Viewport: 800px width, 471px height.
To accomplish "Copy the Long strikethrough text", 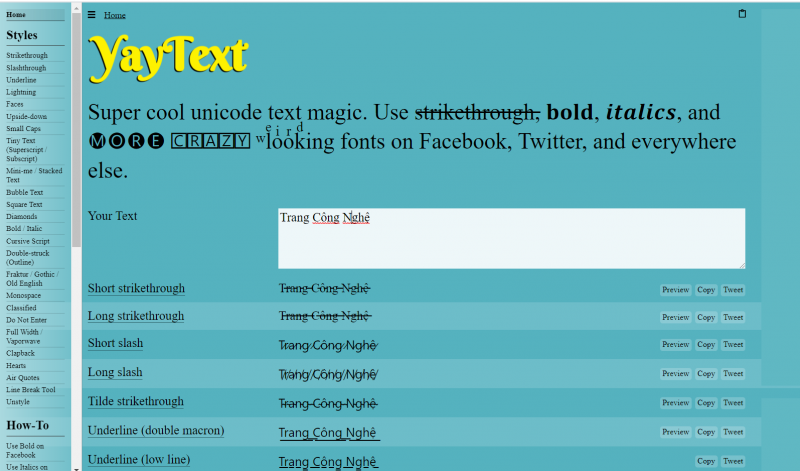I will tap(706, 317).
